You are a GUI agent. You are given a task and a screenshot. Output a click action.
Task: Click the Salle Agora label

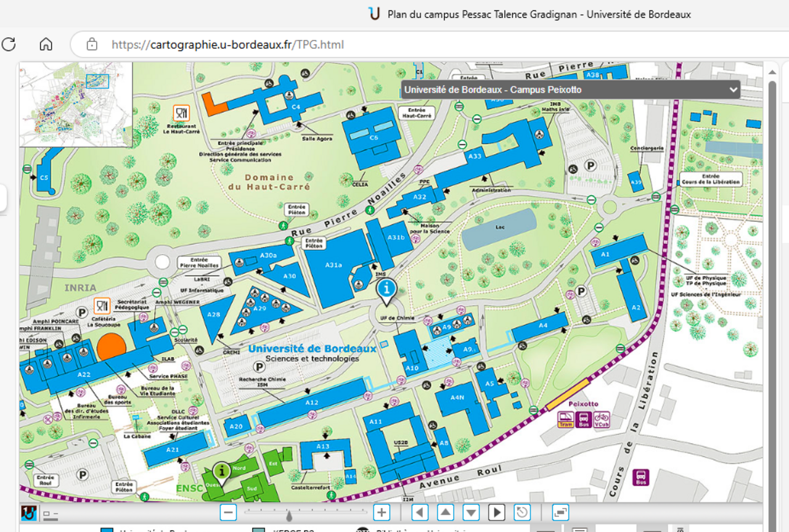point(317,139)
